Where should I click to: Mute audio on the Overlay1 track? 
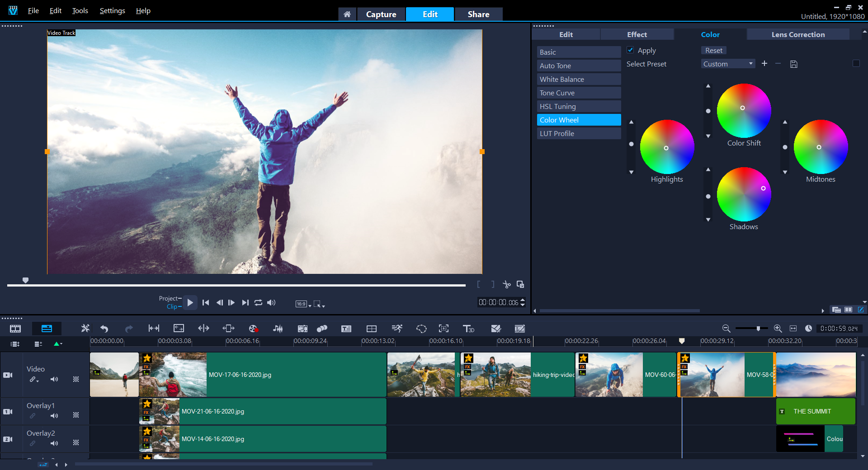[x=54, y=416]
